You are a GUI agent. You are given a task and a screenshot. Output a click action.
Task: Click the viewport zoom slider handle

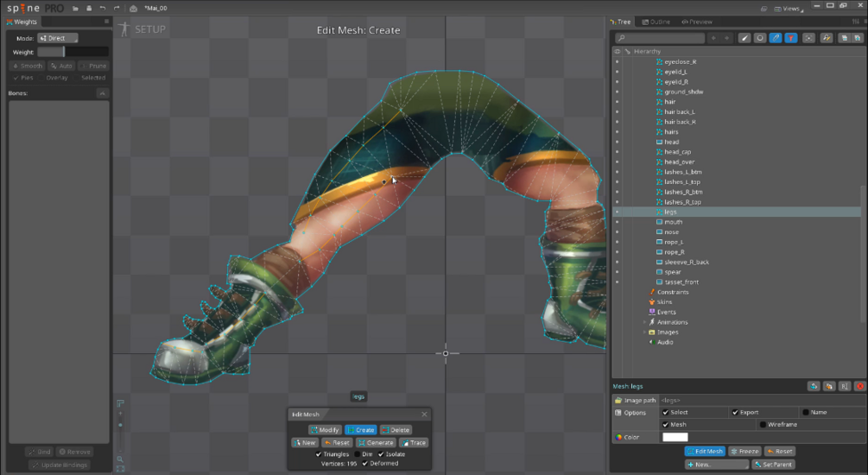coord(120,425)
